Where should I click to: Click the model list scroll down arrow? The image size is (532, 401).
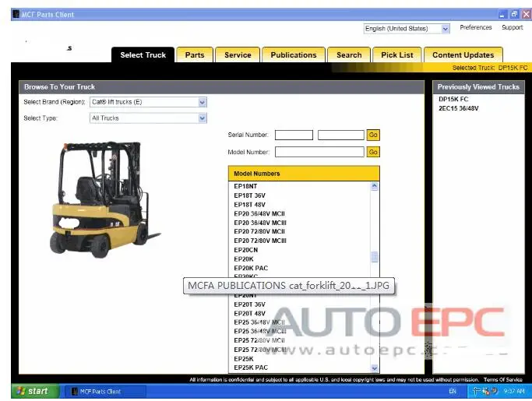coord(374,368)
